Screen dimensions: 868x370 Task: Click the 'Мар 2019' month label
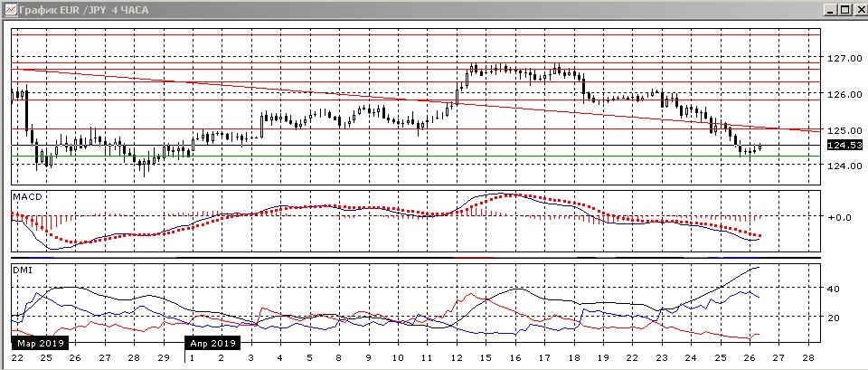pos(39,344)
